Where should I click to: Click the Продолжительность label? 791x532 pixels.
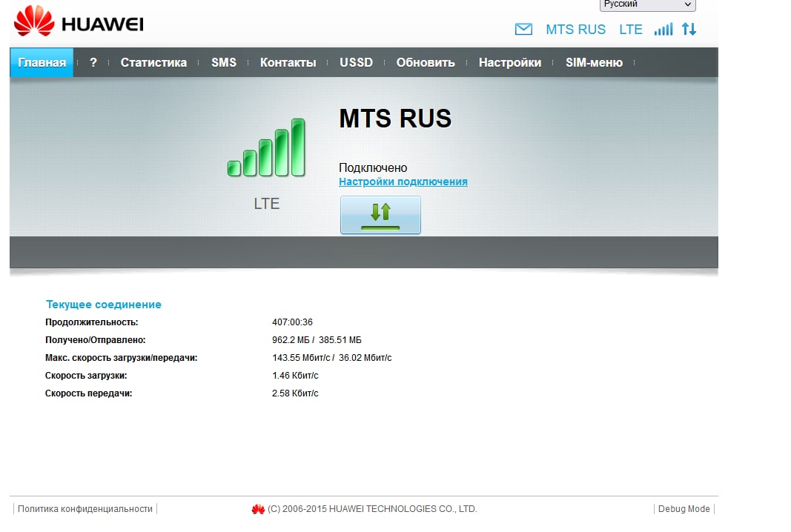[91, 322]
